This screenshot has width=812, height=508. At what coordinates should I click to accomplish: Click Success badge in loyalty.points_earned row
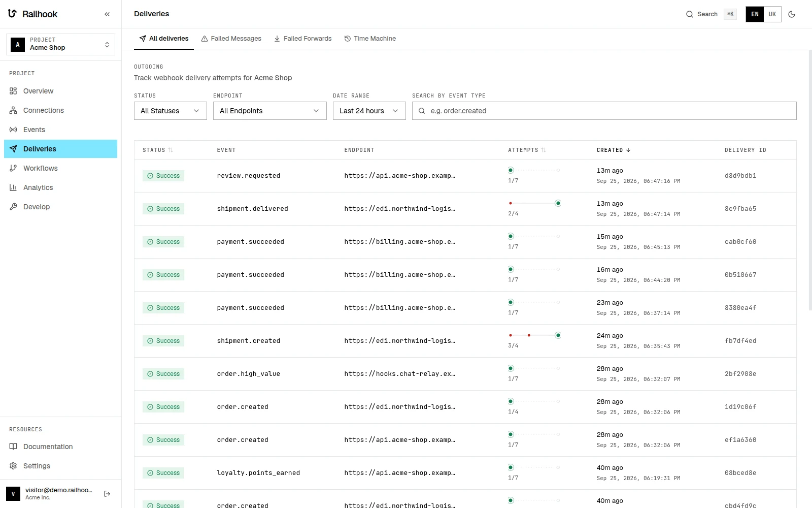[x=163, y=473]
